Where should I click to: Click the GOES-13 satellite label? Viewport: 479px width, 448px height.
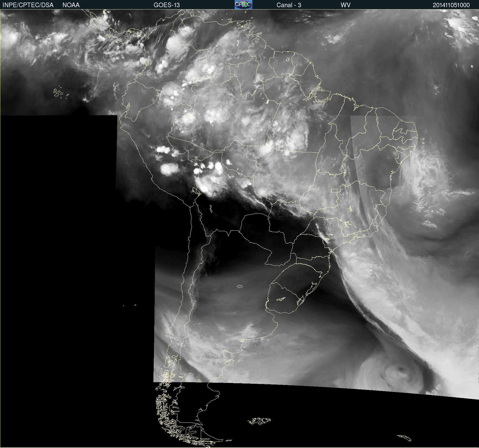pos(166,5)
